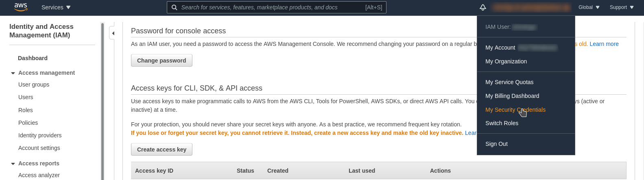Click the AWS logo home icon
Screen dimensions: 644x180
[x=21, y=7]
